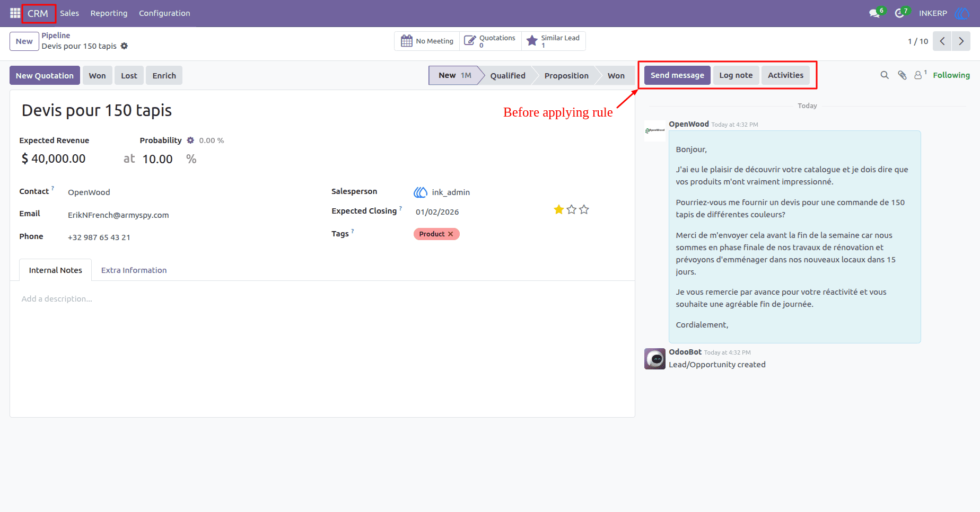Search messages with chatter magnifier icon
980x512 pixels.
coord(885,75)
